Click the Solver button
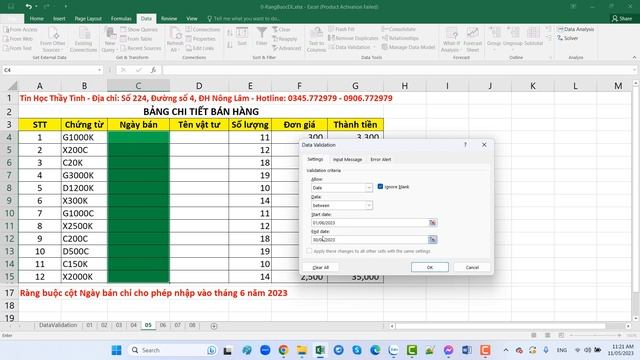 568,38
